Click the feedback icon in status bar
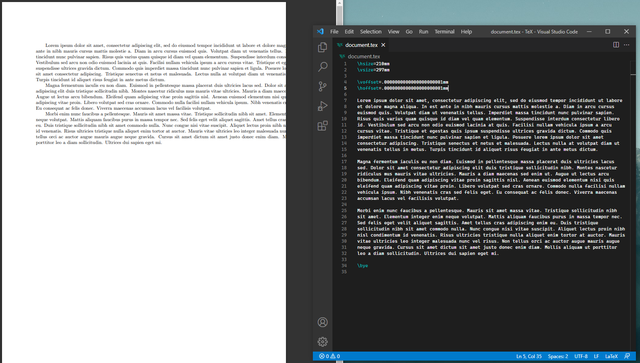The image size is (640, 363). (627, 356)
